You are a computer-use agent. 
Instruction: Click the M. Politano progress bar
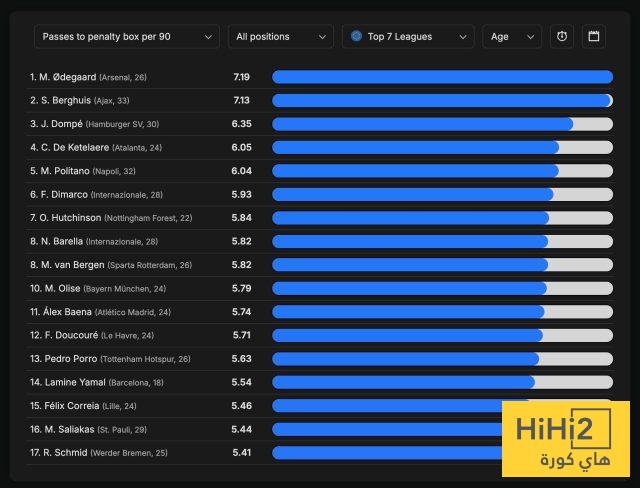click(x=440, y=171)
